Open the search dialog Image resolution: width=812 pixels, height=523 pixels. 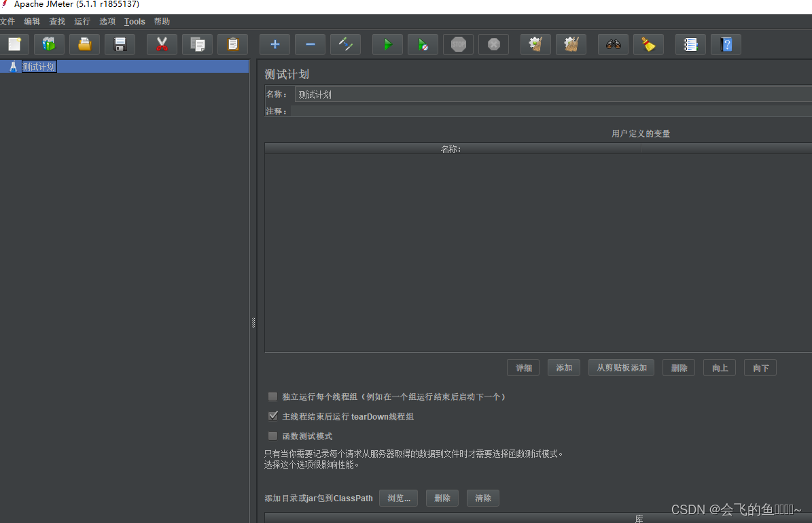pos(613,44)
